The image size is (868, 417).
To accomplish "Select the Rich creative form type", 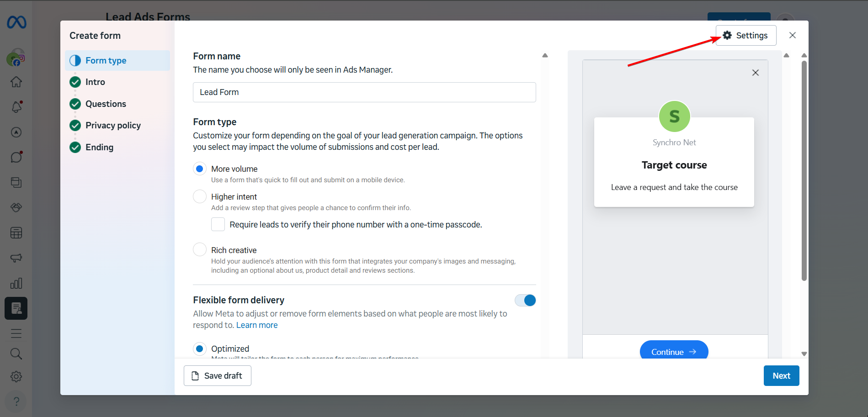I will coord(200,249).
